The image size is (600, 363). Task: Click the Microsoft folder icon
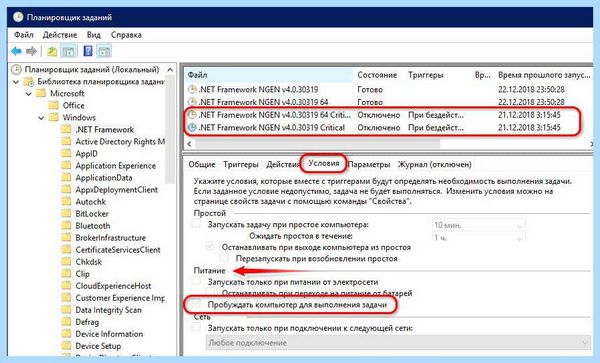pyautogui.click(x=41, y=93)
